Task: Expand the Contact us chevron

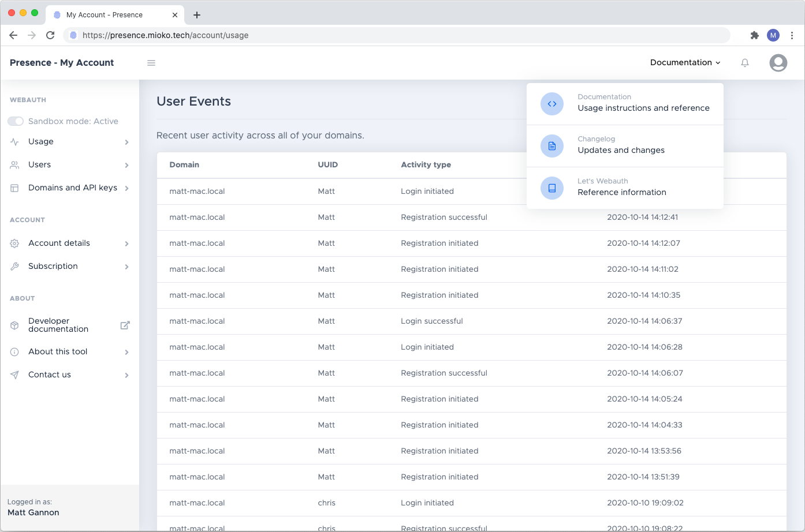Action: point(126,375)
